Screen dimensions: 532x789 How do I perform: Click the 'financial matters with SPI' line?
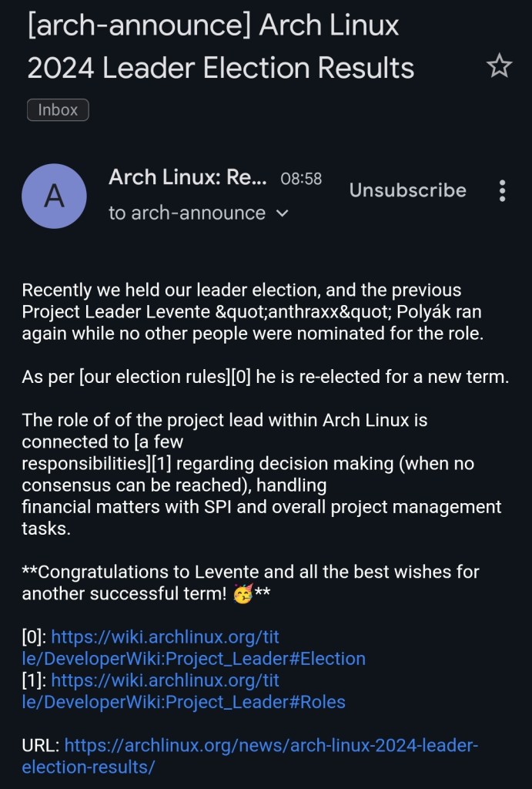coord(261,508)
